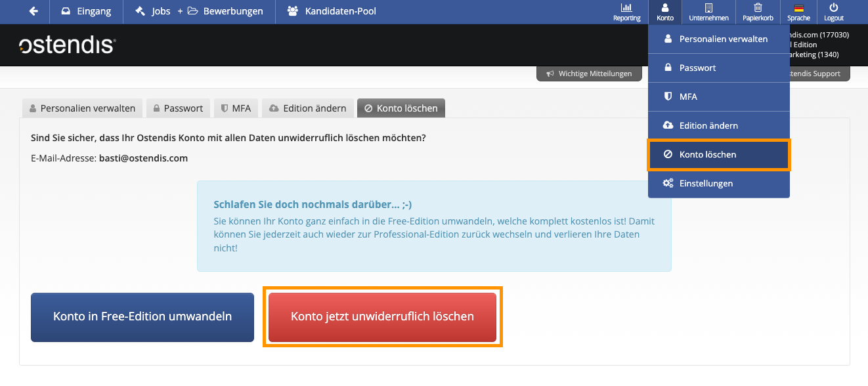868x386 pixels.
Task: Click the back arrow icon
Action: point(33,11)
